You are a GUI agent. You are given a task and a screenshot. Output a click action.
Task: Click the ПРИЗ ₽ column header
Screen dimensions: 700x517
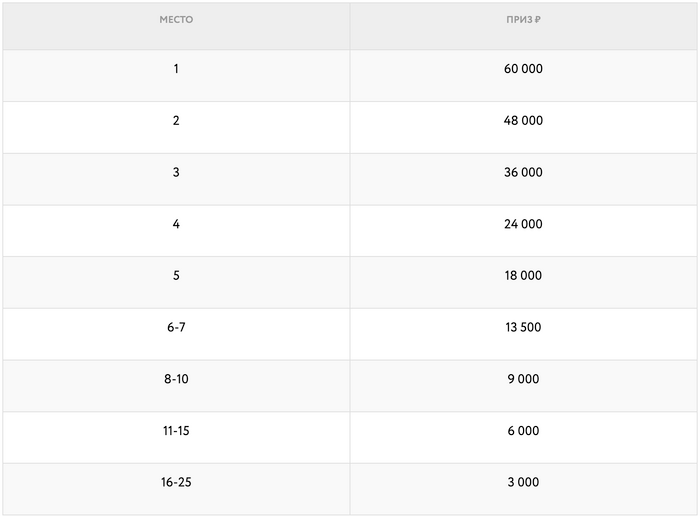(523, 20)
